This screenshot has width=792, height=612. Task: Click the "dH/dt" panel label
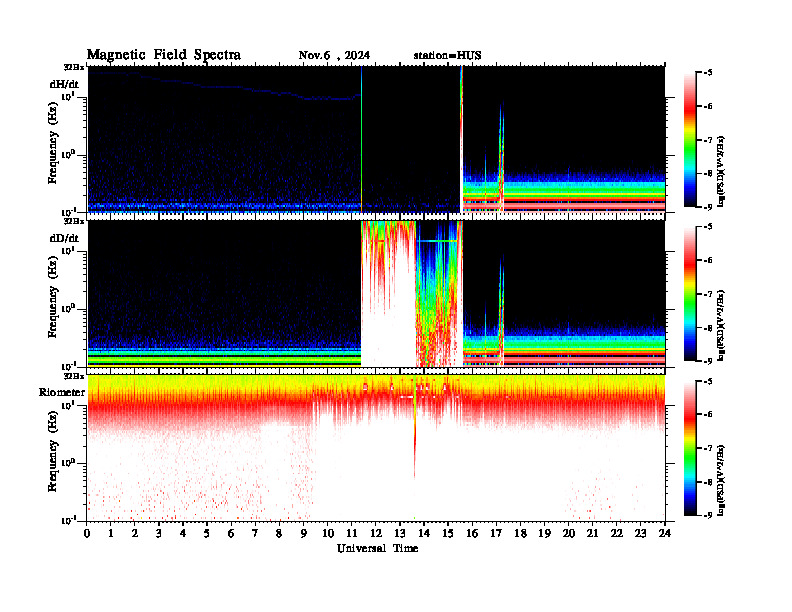click(64, 84)
